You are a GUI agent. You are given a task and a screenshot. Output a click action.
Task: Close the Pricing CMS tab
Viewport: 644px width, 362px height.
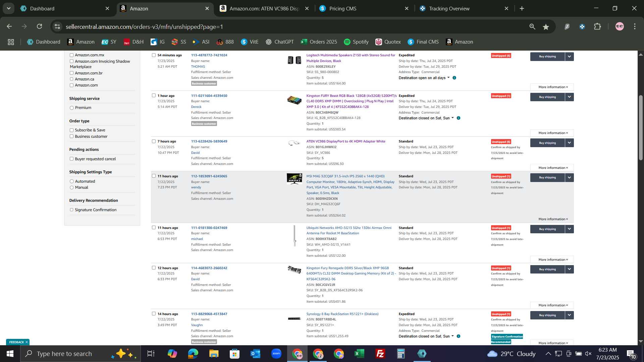click(407, 8)
